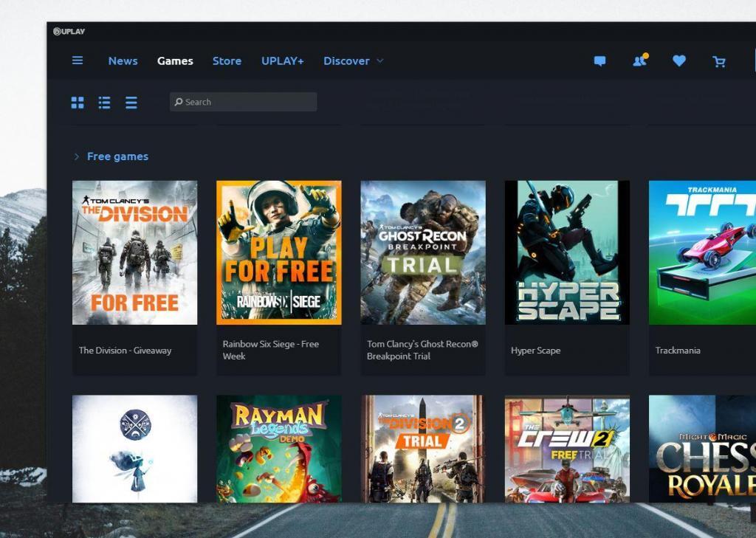Open The Division Giveaway cover art
756x538 pixels.
coord(134,252)
